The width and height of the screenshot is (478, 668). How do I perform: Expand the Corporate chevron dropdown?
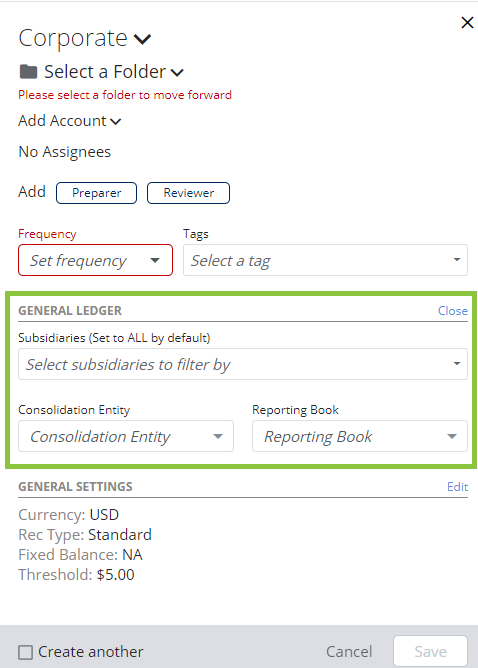tap(142, 39)
